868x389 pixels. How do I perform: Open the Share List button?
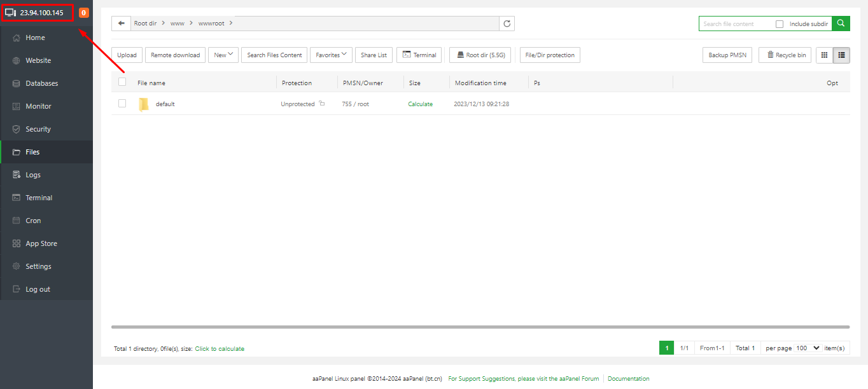pos(374,55)
